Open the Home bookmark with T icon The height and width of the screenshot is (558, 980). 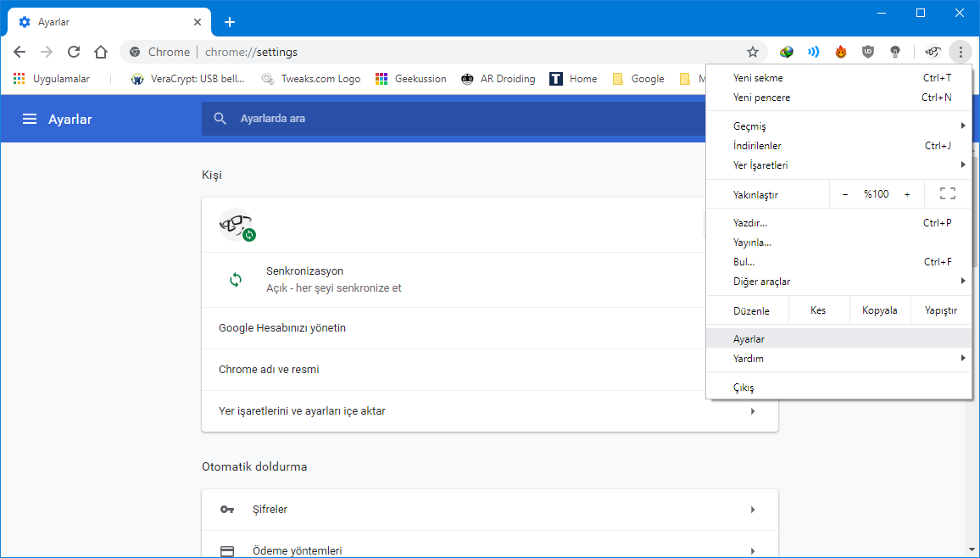(573, 79)
